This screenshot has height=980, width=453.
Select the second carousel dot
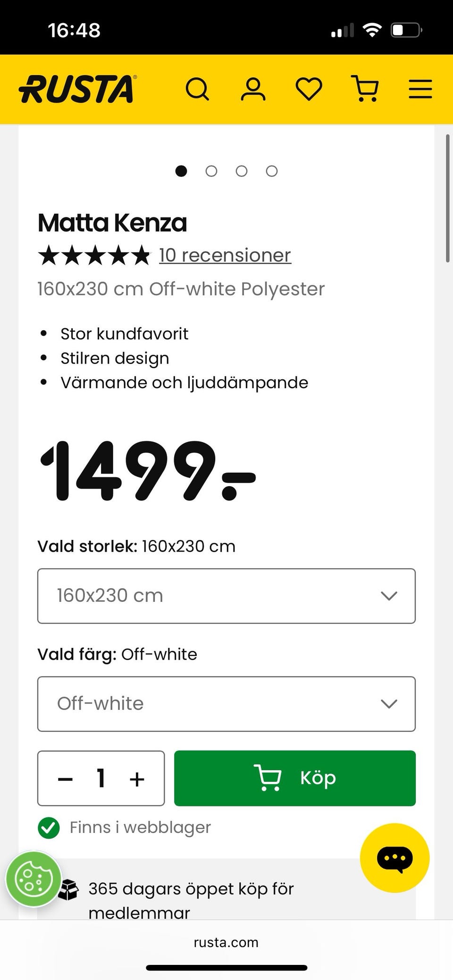211,171
